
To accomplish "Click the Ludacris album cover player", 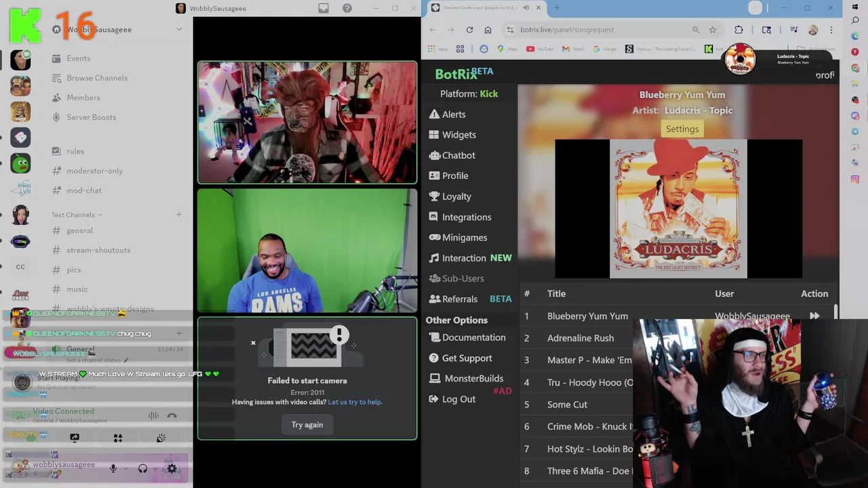I will click(678, 209).
